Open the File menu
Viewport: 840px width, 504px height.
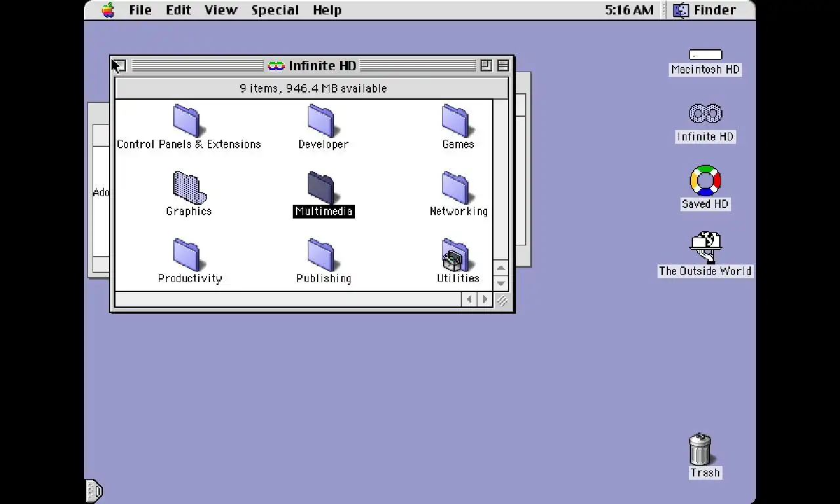(140, 10)
